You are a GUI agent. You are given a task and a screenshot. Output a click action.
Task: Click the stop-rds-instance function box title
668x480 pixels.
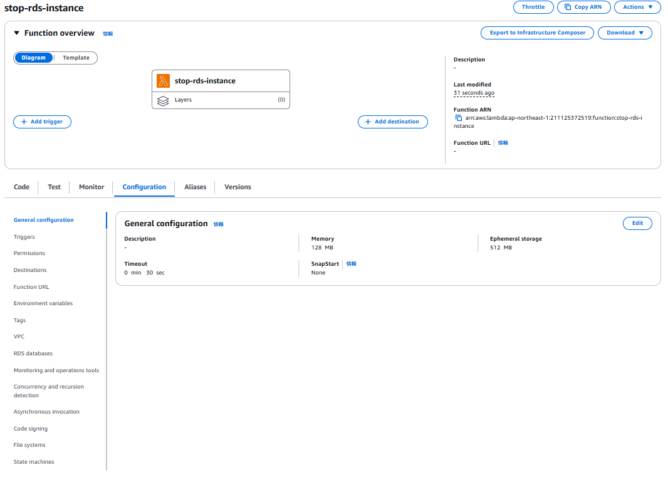205,81
